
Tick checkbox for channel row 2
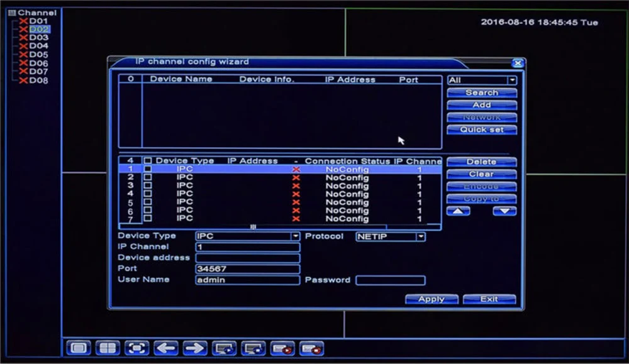[148, 177]
